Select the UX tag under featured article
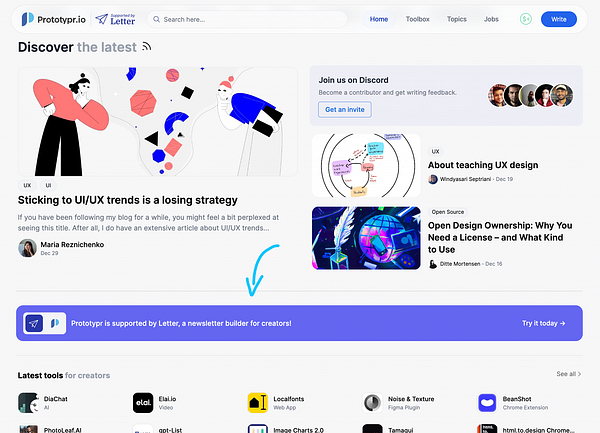Screen dimensions: 600x433 pos(27,186)
